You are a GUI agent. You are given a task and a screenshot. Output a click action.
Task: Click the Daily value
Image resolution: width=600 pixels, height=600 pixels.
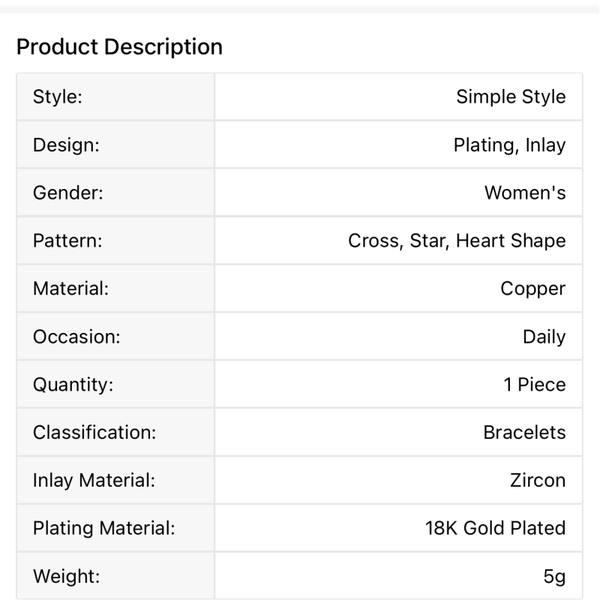click(x=544, y=337)
